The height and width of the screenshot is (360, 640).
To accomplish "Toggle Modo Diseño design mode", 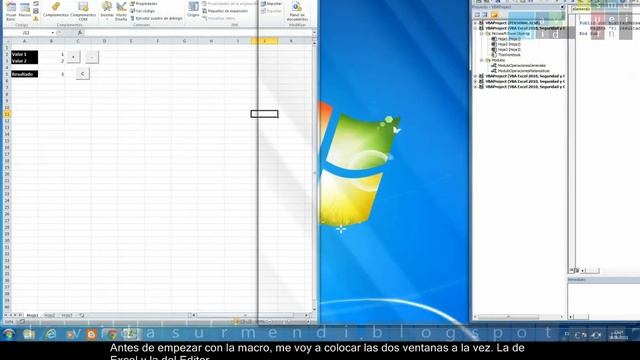I will pos(121,11).
